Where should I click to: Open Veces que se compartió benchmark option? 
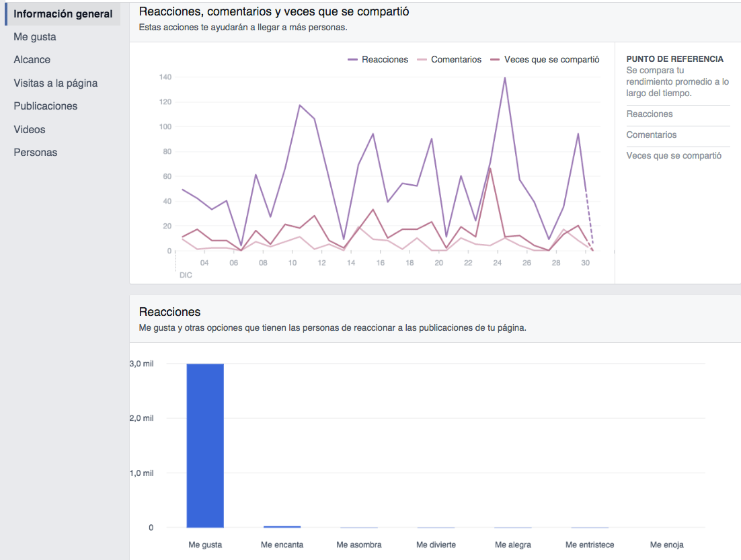click(x=676, y=155)
